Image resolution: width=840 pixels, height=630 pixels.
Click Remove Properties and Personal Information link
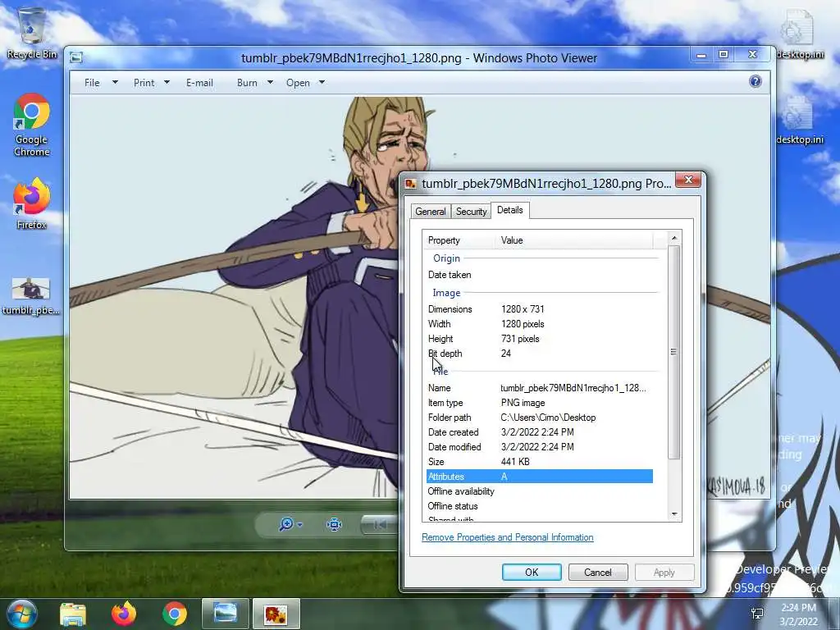[x=507, y=537]
